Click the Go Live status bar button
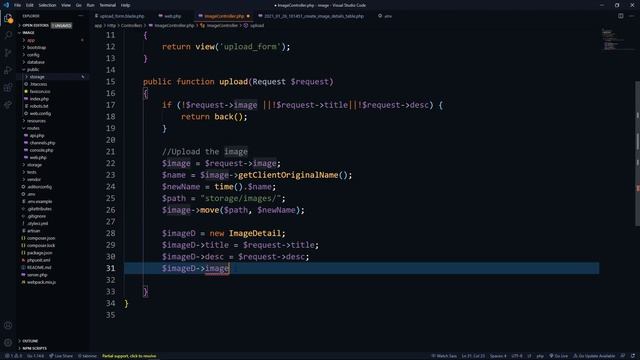Viewport: 640px width, 360px height. [x=558, y=356]
